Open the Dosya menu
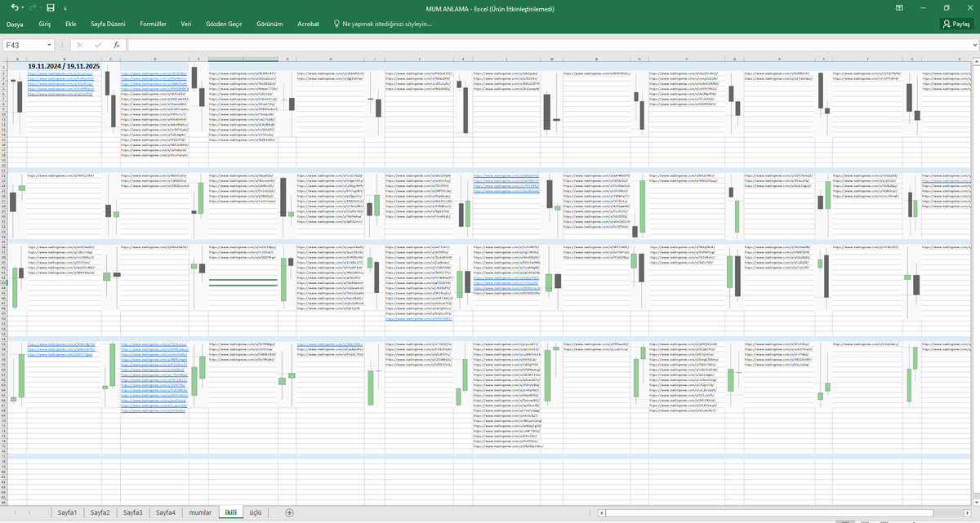This screenshot has width=980, height=523. (15, 24)
